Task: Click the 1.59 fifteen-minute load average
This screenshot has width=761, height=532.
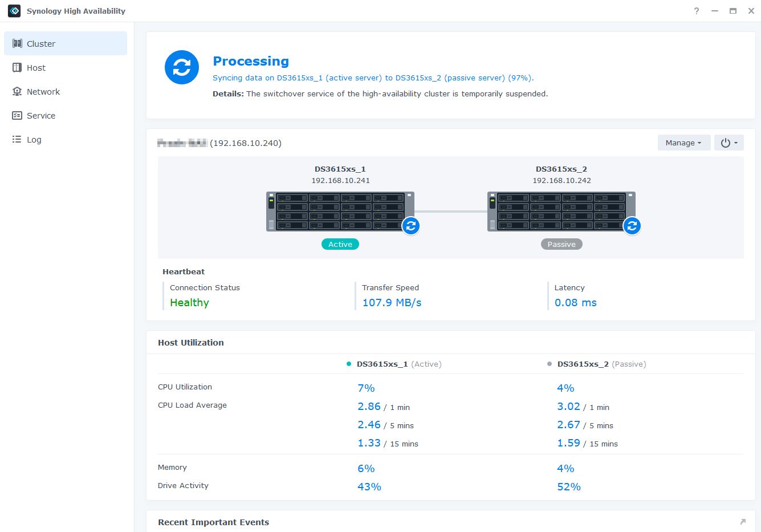Action: point(568,443)
